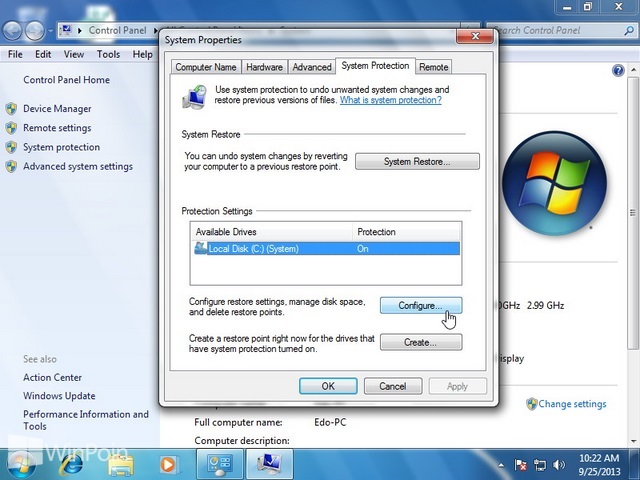Viewport: 640px width, 480px height.
Task: Open the Tools menu
Action: (108, 54)
